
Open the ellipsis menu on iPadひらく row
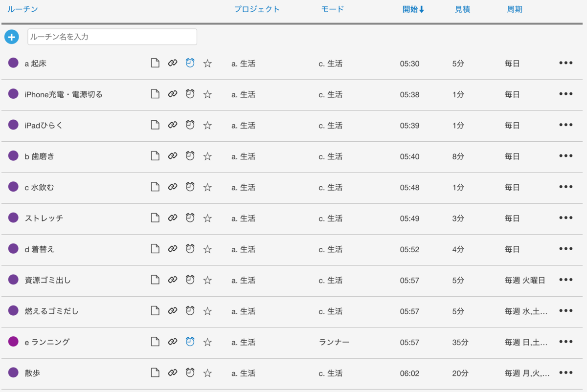565,124
